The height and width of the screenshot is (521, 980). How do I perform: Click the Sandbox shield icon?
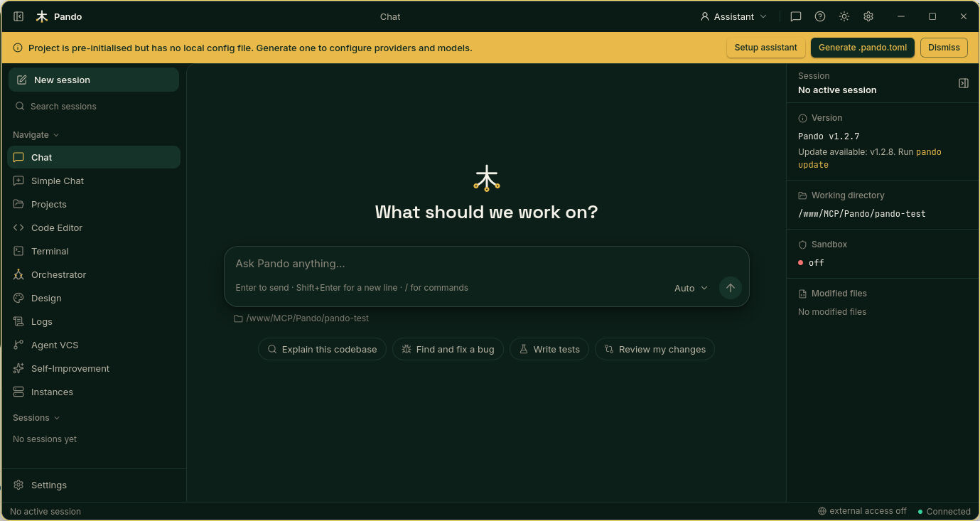click(802, 245)
